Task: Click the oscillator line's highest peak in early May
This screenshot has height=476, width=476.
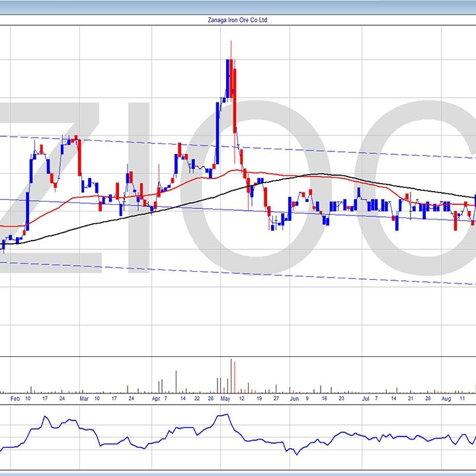Action: (x=226, y=415)
